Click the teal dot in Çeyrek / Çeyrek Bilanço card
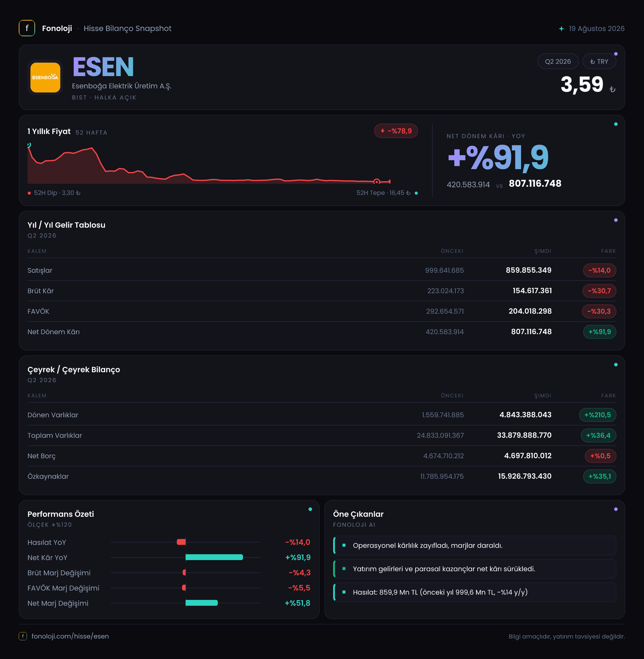This screenshot has height=659, width=644. [x=616, y=365]
